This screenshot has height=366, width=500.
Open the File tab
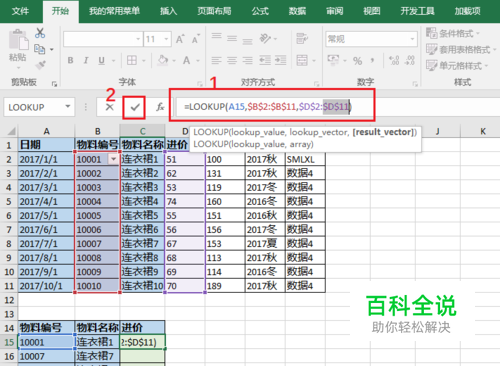click(x=20, y=11)
